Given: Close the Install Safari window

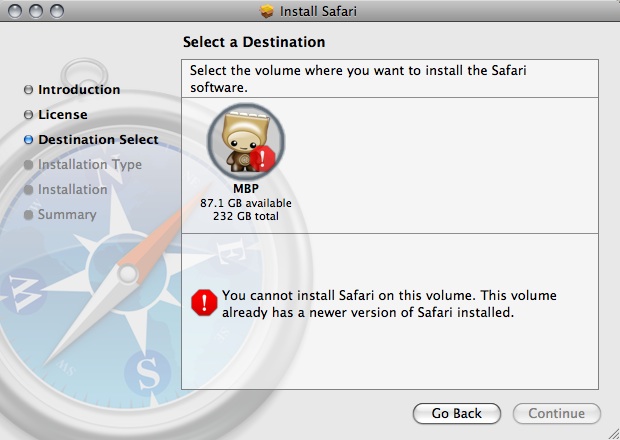Looking at the screenshot, I should point(15,11).
